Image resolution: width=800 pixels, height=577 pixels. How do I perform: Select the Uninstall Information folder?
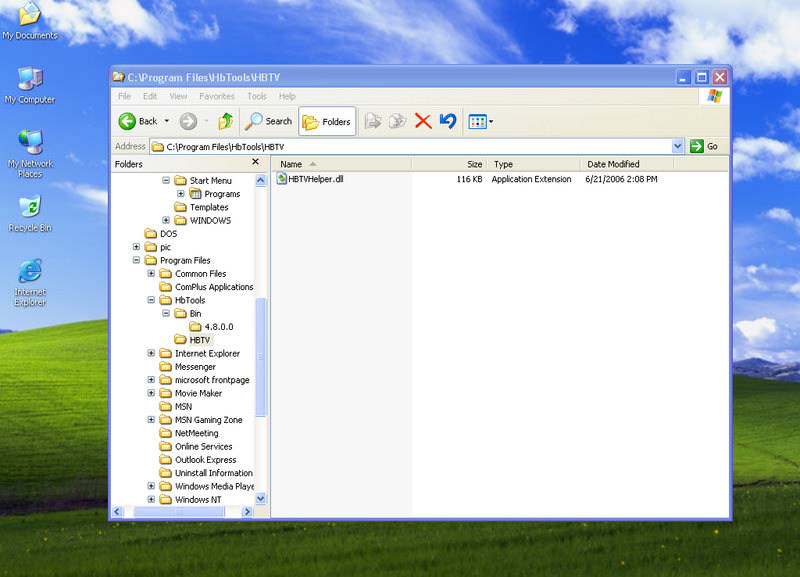click(x=213, y=472)
